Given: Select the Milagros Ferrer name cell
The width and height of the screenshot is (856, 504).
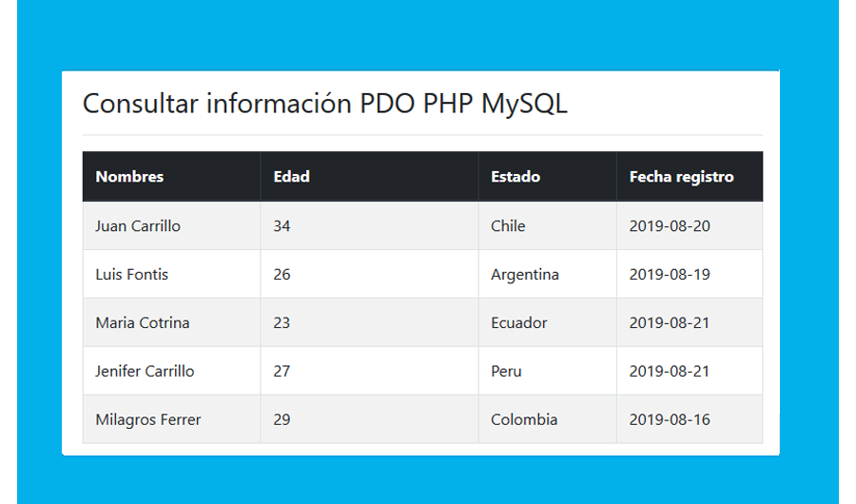Looking at the screenshot, I should tap(148, 420).
